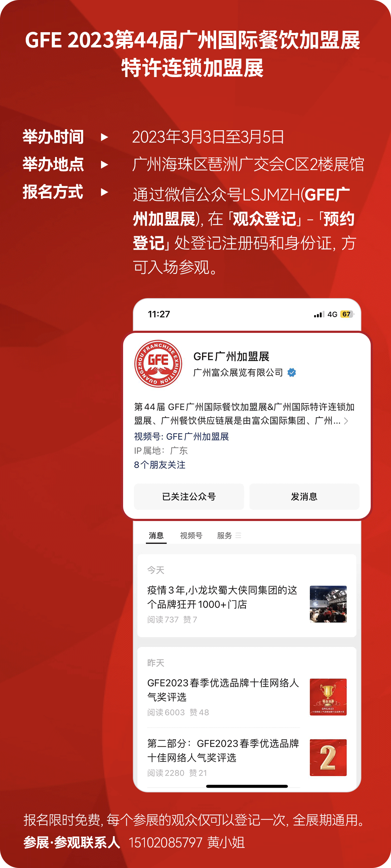Click the 发消息 button
The width and height of the screenshot is (391, 868).
304,497
